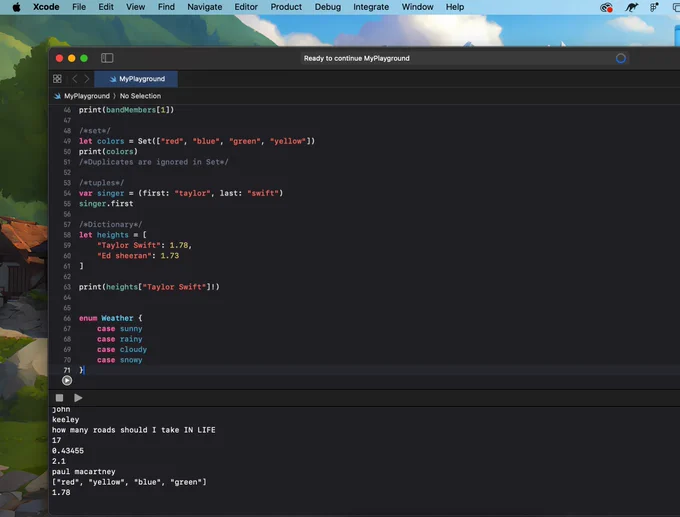This screenshot has height=517, width=680.
Task: Click 'case snowy' on line 70
Action: click(120, 360)
